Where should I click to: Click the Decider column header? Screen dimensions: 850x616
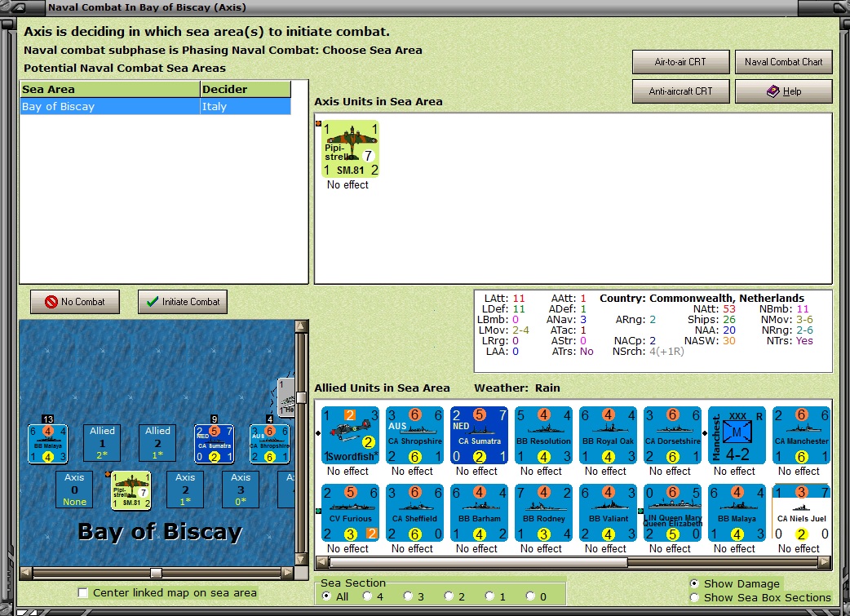click(x=246, y=90)
